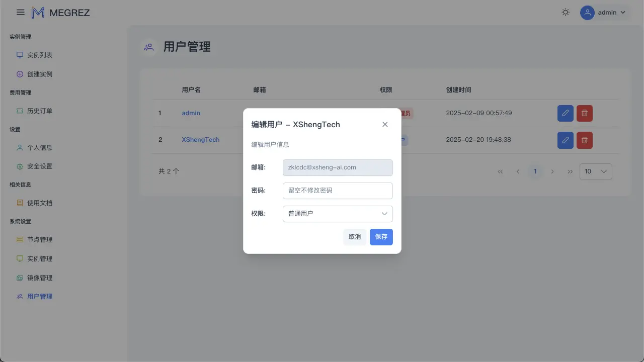Click the 取消 cancel button
Image resolution: width=644 pixels, height=362 pixels.
coord(355,237)
